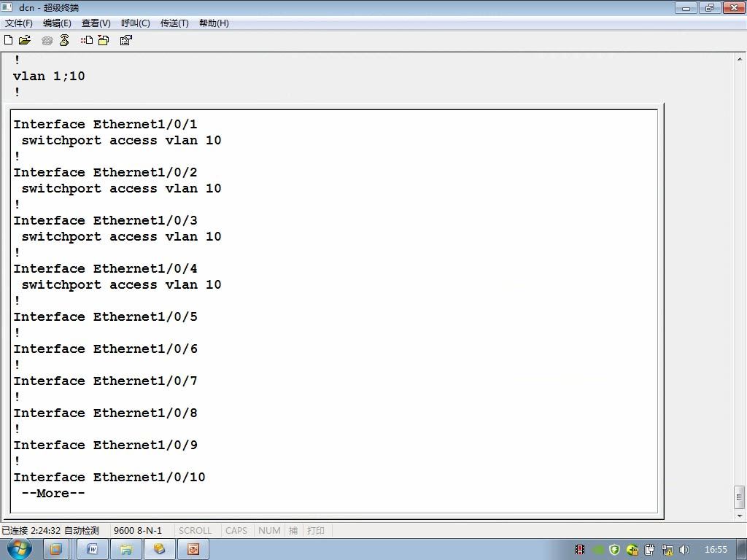Click 'switchport access vlan 10' under Ethernet1/0/1

click(x=122, y=141)
